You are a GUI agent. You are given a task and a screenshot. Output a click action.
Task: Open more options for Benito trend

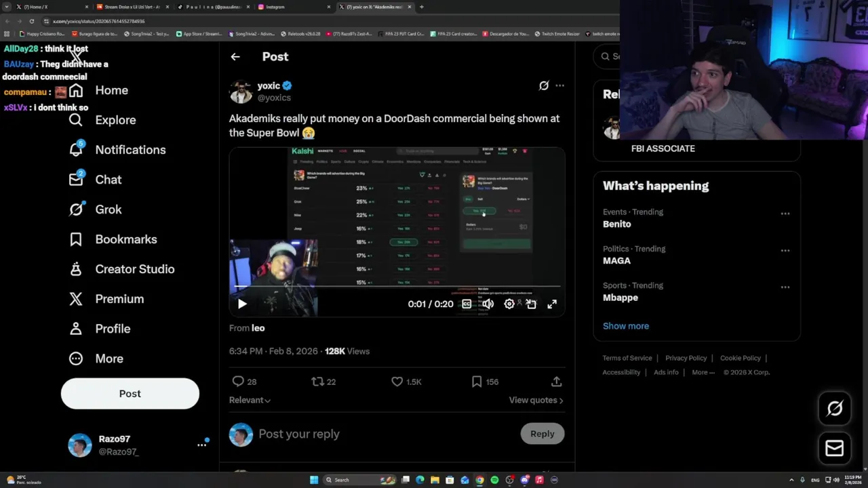click(x=785, y=213)
